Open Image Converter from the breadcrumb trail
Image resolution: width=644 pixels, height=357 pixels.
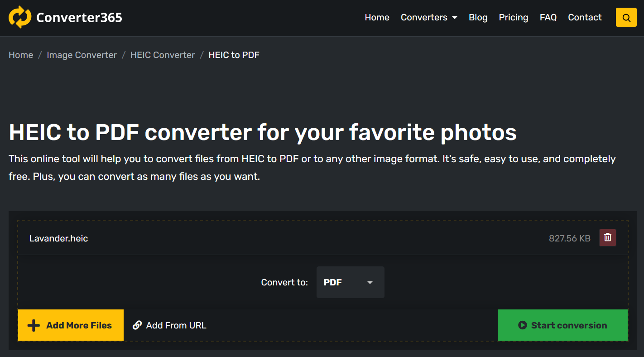pos(82,54)
